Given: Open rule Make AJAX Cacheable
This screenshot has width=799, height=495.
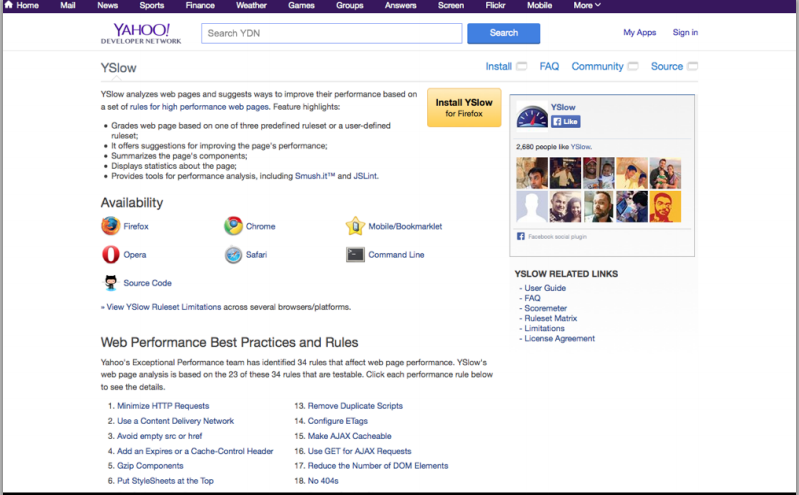Looking at the screenshot, I should click(350, 436).
